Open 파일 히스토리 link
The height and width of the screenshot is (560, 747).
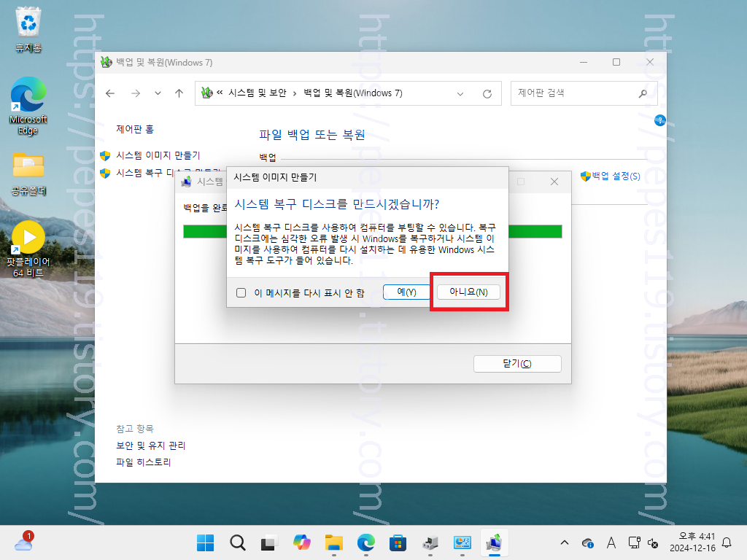[144, 462]
